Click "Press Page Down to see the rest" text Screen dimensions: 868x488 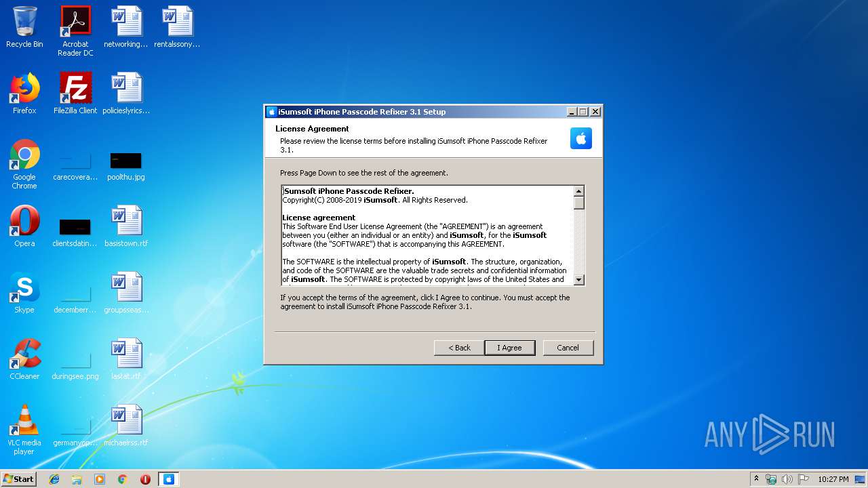pyautogui.click(x=364, y=173)
